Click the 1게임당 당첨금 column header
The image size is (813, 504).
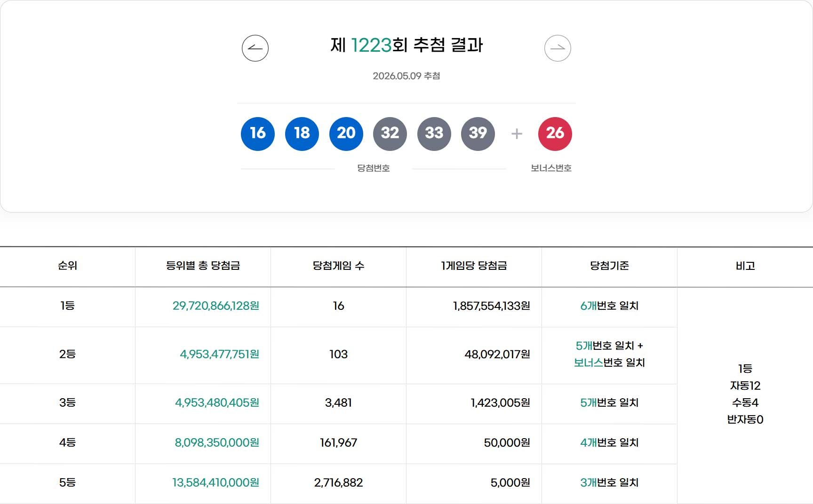(x=474, y=266)
